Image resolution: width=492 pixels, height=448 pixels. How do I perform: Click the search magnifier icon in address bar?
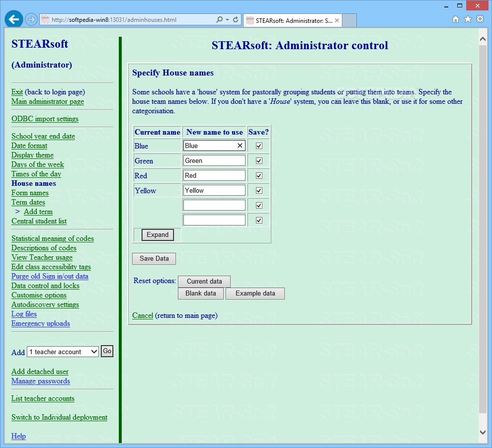coord(219,19)
